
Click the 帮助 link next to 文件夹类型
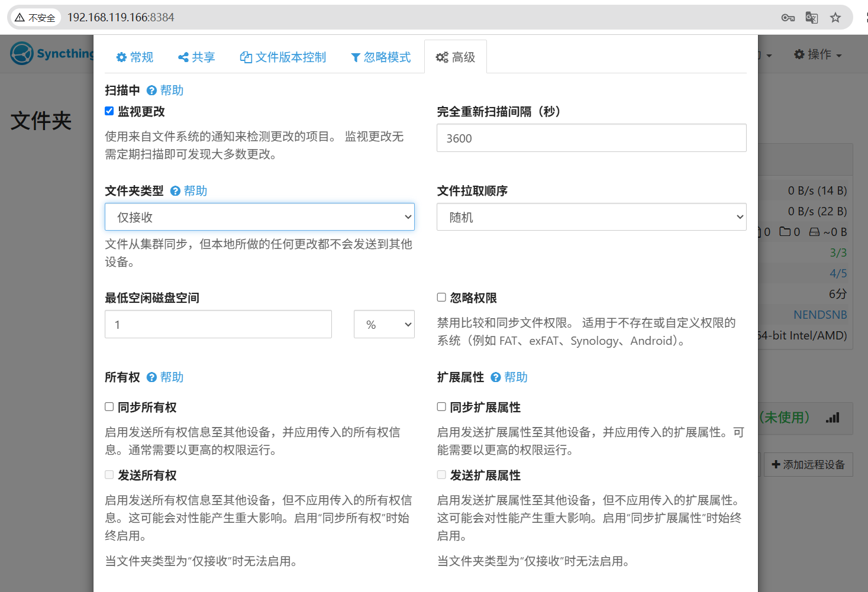click(195, 191)
